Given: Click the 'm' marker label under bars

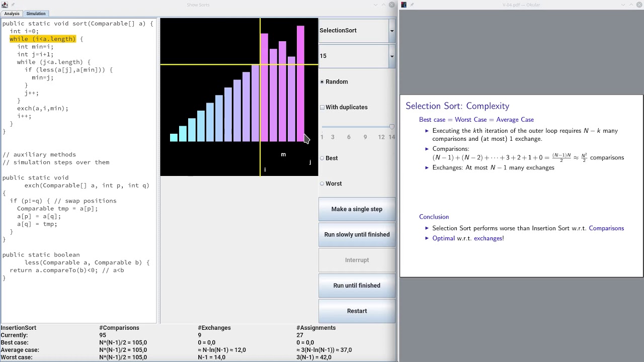Looking at the screenshot, I should point(283,154).
